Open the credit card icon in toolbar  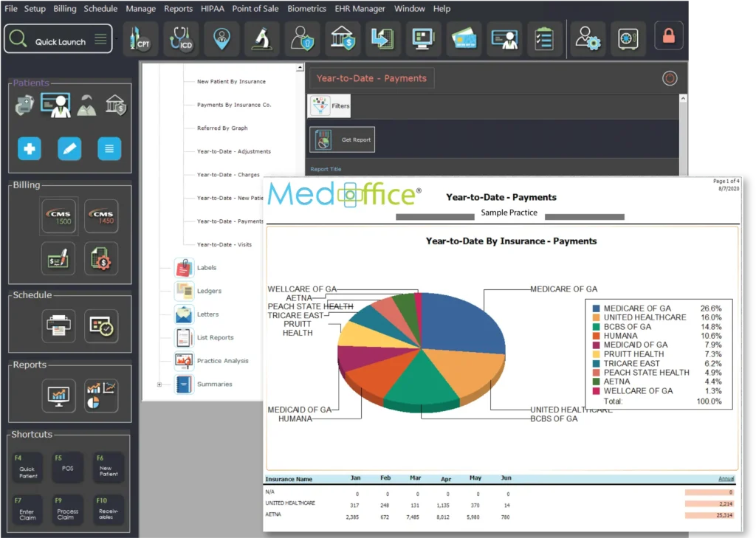coord(465,38)
